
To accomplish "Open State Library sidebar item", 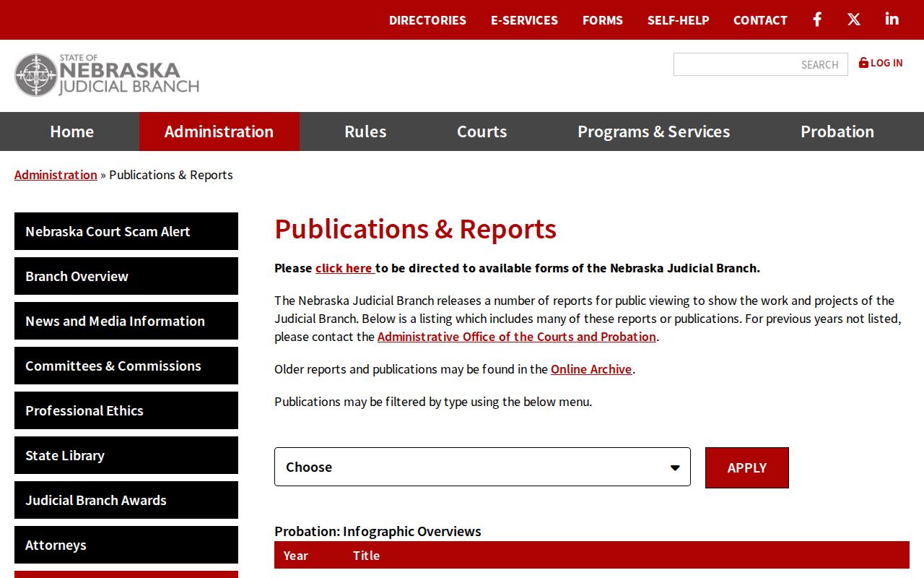I will coord(126,455).
